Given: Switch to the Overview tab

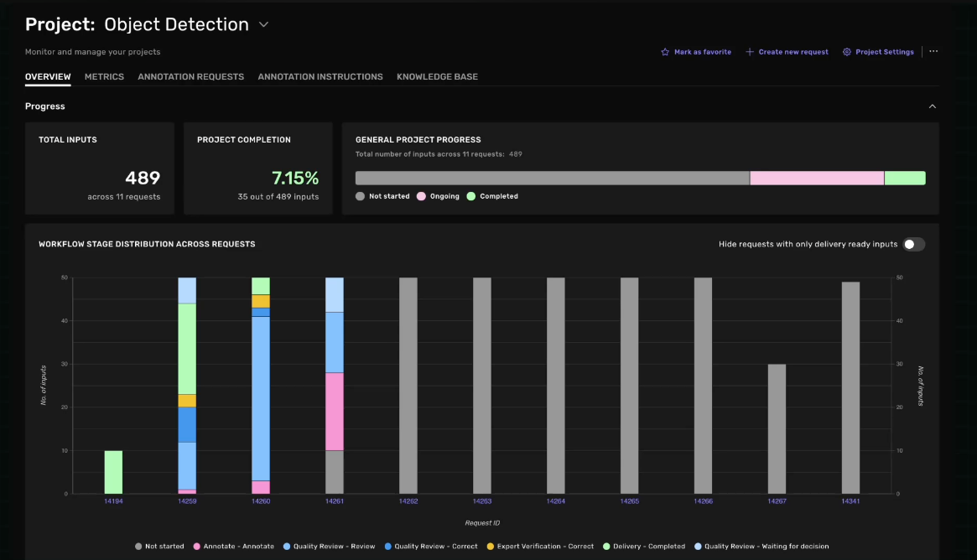Looking at the screenshot, I should click(x=48, y=76).
